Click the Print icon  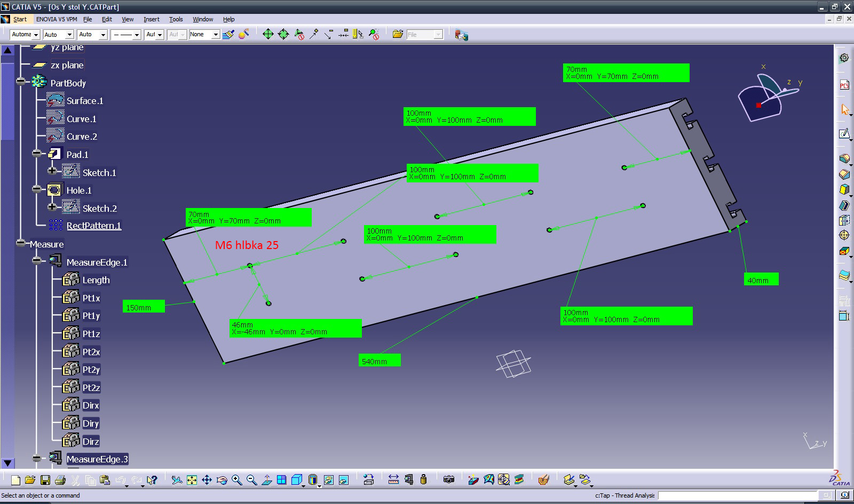coord(60,480)
